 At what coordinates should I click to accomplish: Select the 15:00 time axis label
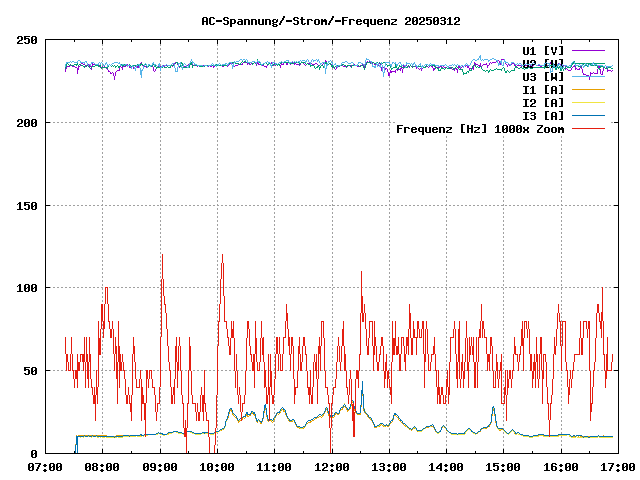tap(503, 467)
